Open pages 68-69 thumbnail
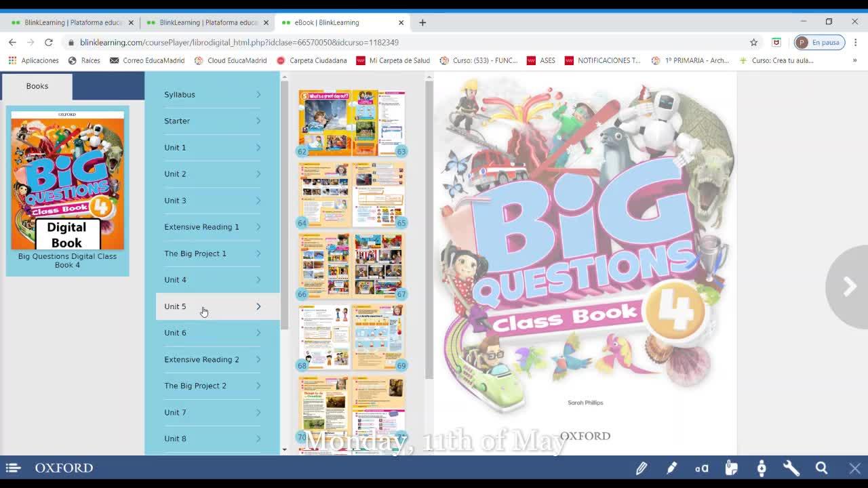Viewport: 868px width, 488px height. click(x=351, y=337)
